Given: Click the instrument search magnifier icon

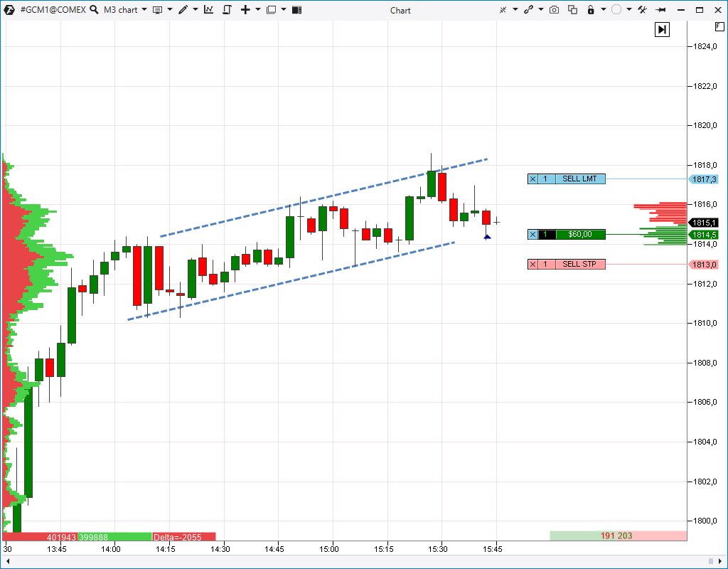Looking at the screenshot, I should point(94,9).
